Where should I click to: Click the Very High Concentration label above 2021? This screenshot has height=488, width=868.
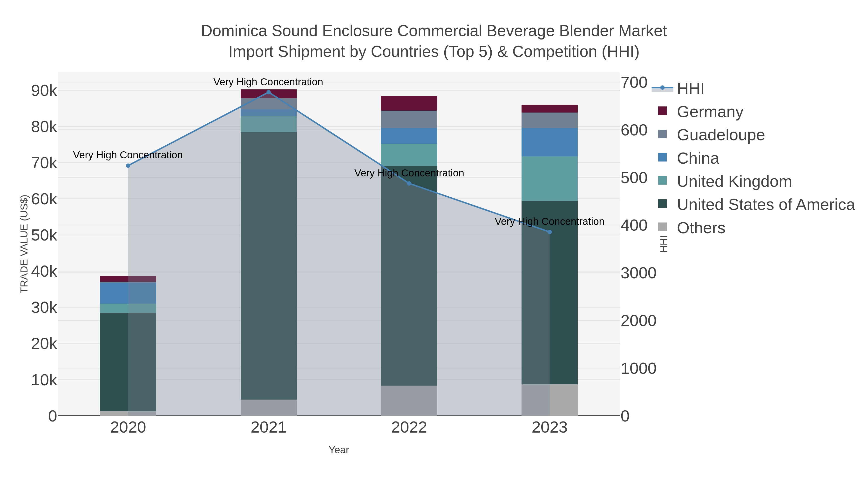[x=268, y=82]
